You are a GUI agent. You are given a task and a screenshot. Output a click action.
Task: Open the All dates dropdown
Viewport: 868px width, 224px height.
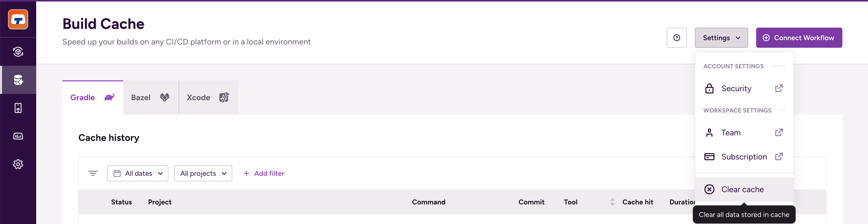pyautogui.click(x=137, y=174)
